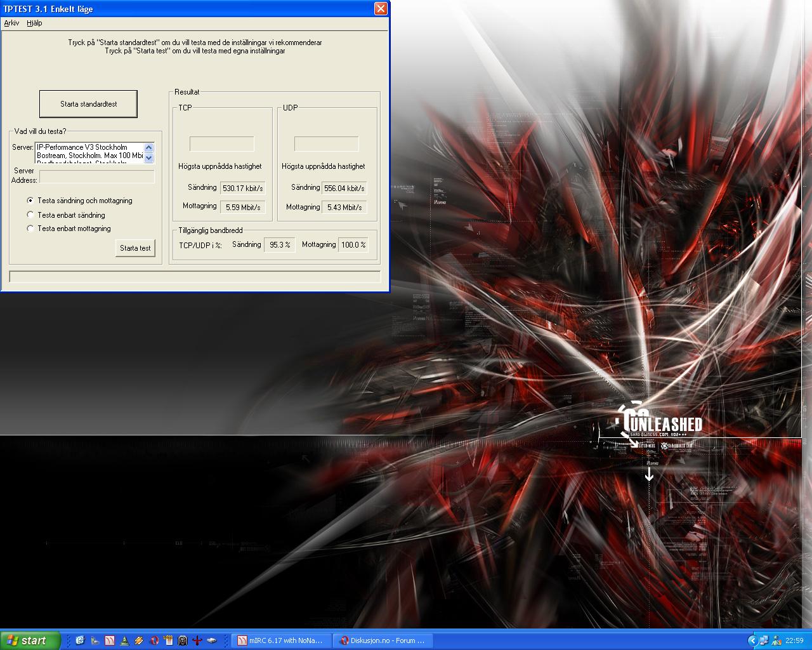Click the notepad quick launch icon

click(x=168, y=640)
